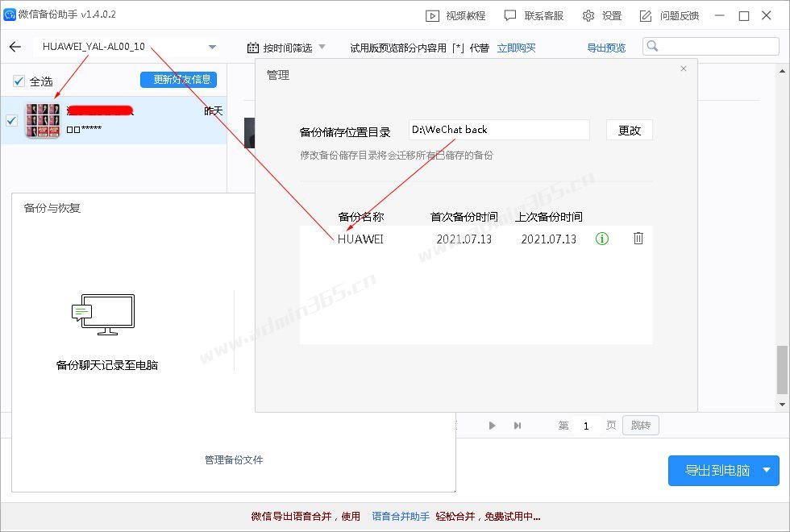Click the calendar filter icon
This screenshot has height=532, width=790.
tap(253, 48)
